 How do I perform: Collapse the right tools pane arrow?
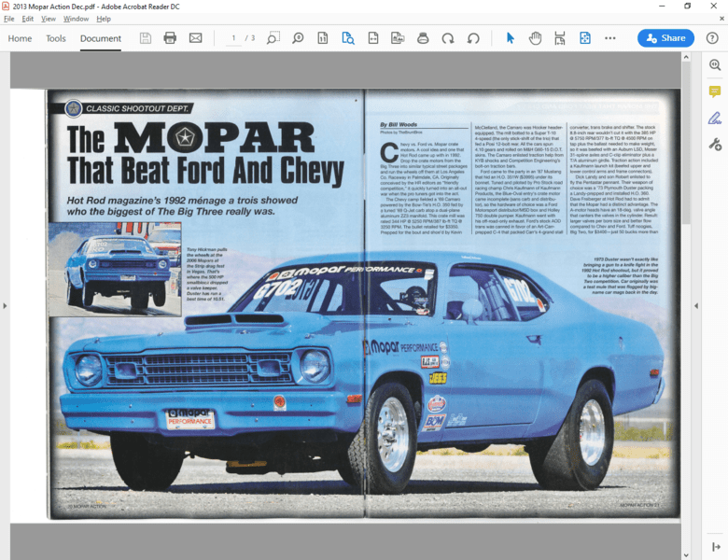coord(696,305)
